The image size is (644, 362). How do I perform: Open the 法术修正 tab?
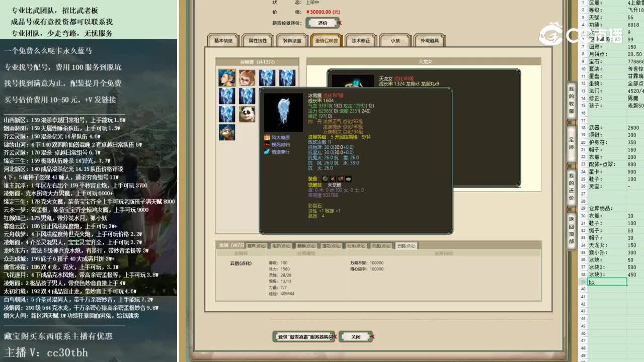[361, 41]
